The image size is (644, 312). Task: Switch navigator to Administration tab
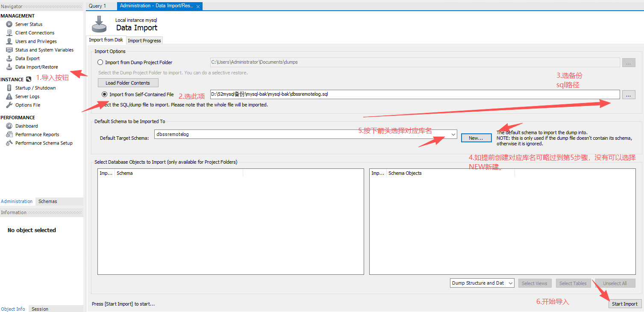pyautogui.click(x=17, y=201)
